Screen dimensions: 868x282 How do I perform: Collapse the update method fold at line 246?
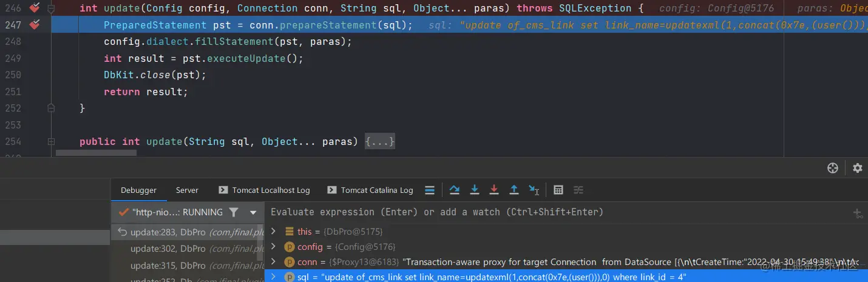[x=51, y=8]
